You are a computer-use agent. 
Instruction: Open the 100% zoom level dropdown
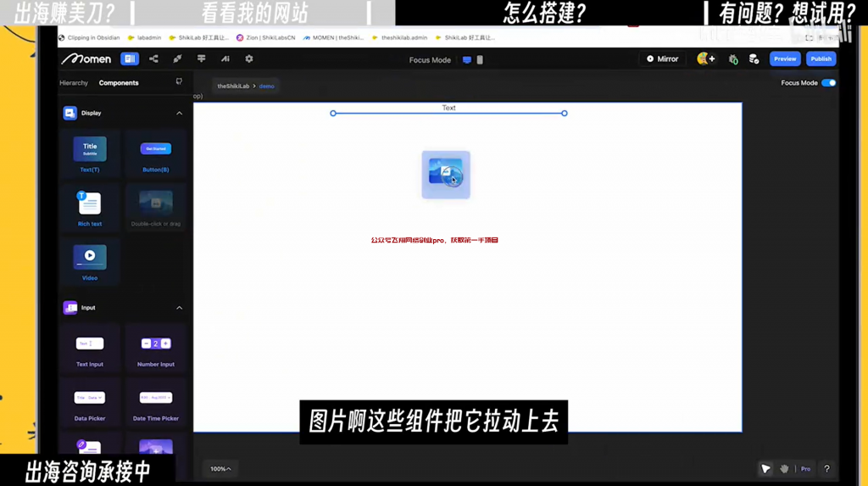click(220, 469)
